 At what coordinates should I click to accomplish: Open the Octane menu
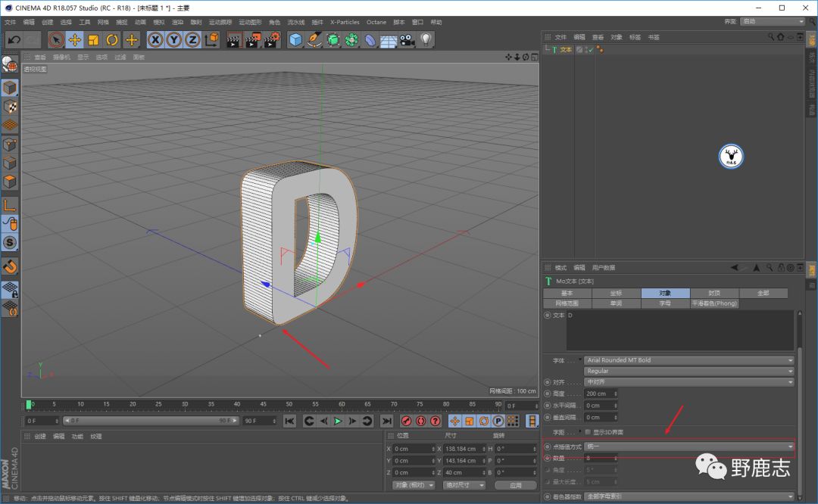[x=376, y=23]
